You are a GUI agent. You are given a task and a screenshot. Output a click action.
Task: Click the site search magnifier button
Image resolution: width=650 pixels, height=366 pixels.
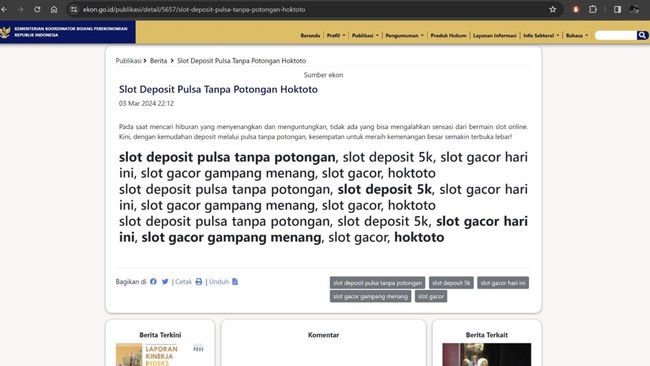642,35
